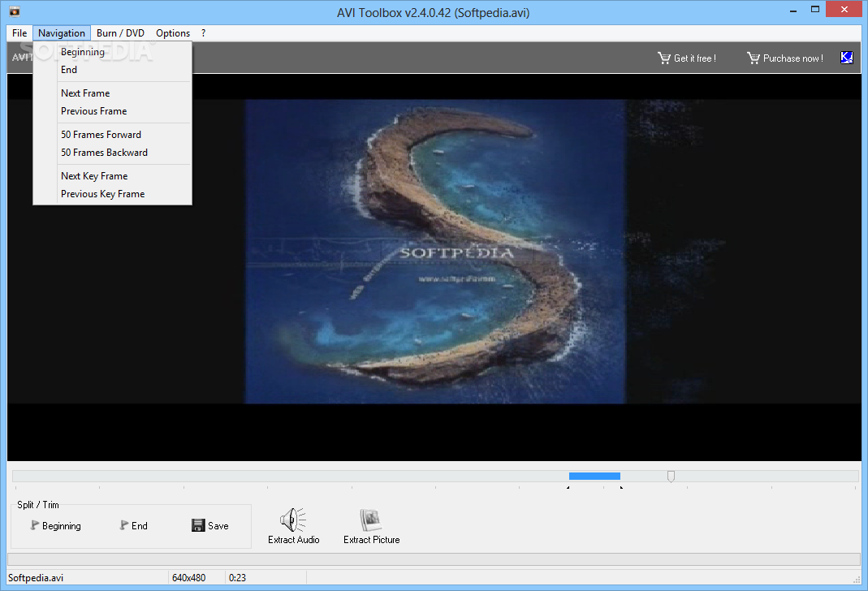Open the Get it free! link
The image size is (868, 591).
point(695,58)
